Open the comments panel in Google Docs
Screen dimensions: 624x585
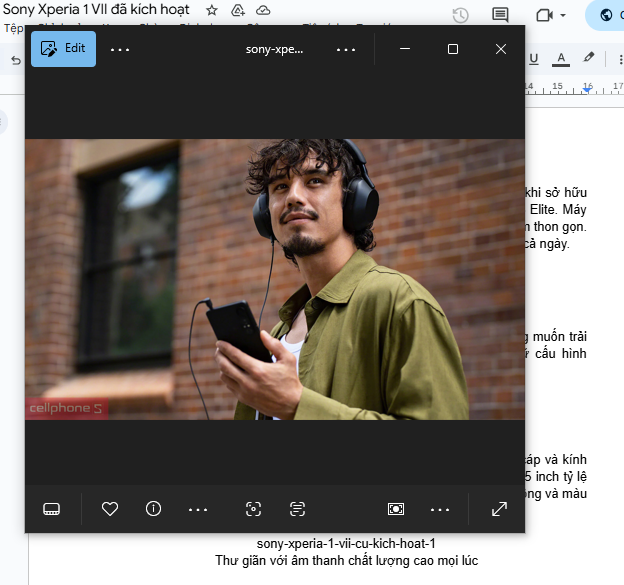pyautogui.click(x=500, y=15)
